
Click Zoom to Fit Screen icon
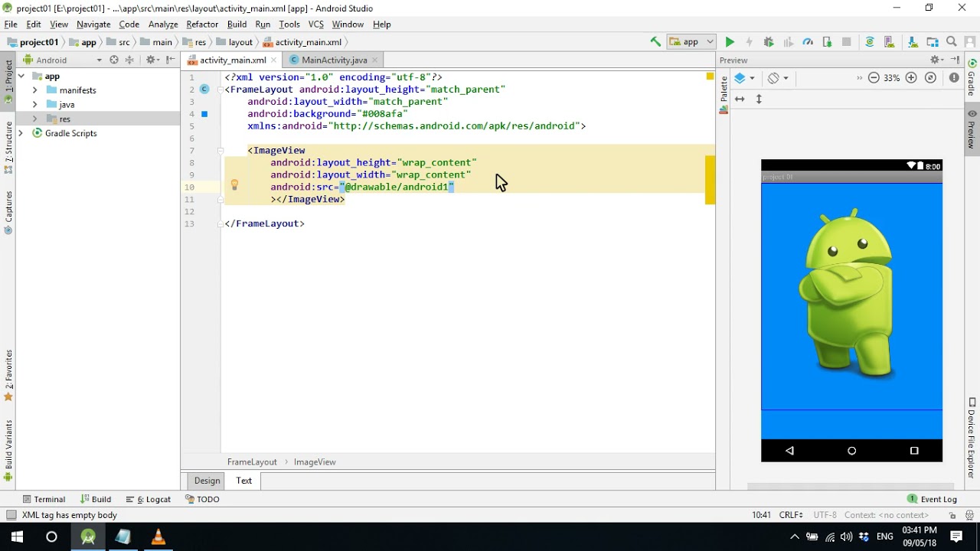tap(930, 78)
